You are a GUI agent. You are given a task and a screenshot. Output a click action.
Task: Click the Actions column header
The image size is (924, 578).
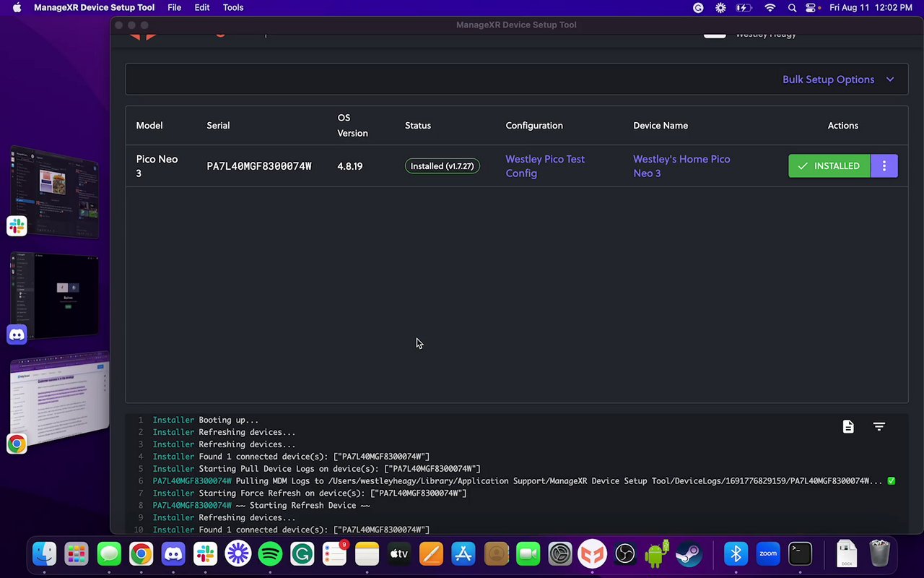(843, 126)
